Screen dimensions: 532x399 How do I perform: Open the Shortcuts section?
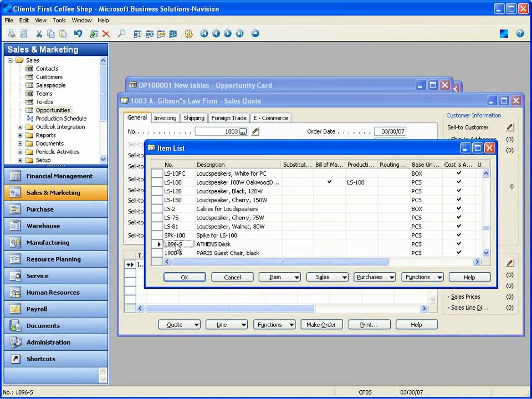coord(56,359)
